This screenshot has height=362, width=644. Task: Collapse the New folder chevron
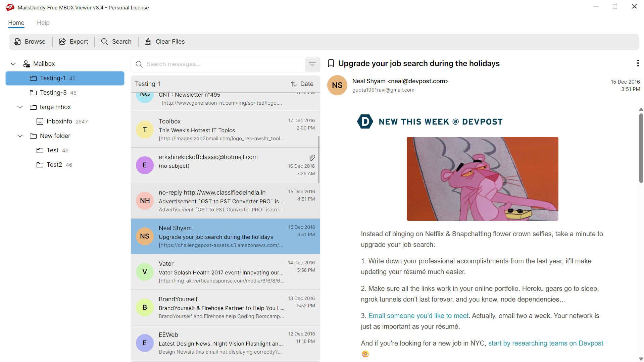click(20, 136)
